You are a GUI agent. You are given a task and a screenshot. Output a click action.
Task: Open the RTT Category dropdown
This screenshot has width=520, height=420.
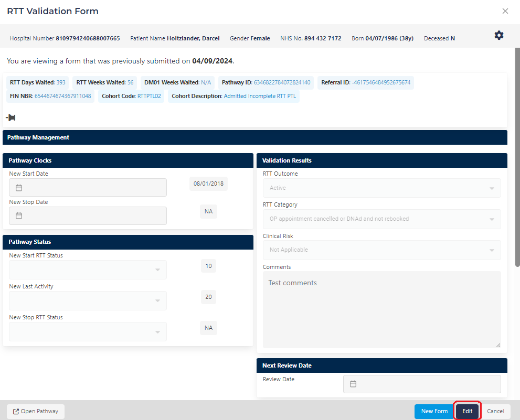[x=381, y=219]
